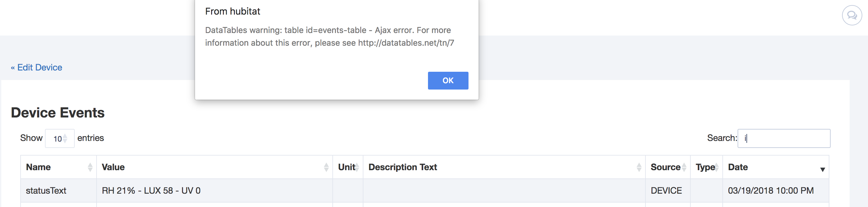The image size is (868, 207).
Task: Sort by Type column arrows
Action: pyautogui.click(x=716, y=167)
